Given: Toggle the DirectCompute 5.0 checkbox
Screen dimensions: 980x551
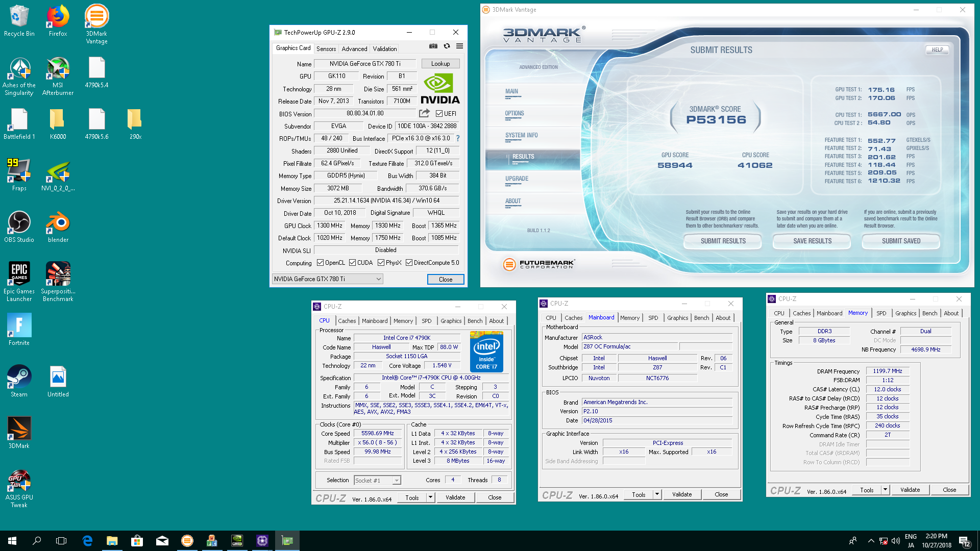Looking at the screenshot, I should tap(409, 263).
